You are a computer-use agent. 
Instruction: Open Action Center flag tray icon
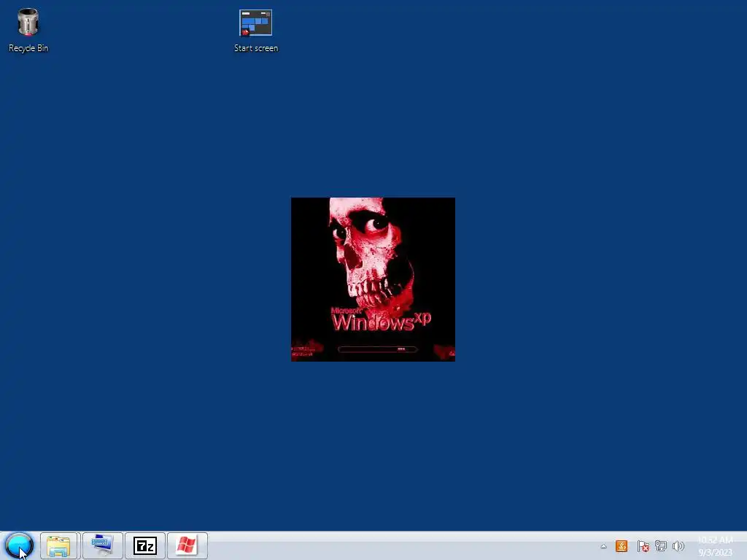point(643,546)
